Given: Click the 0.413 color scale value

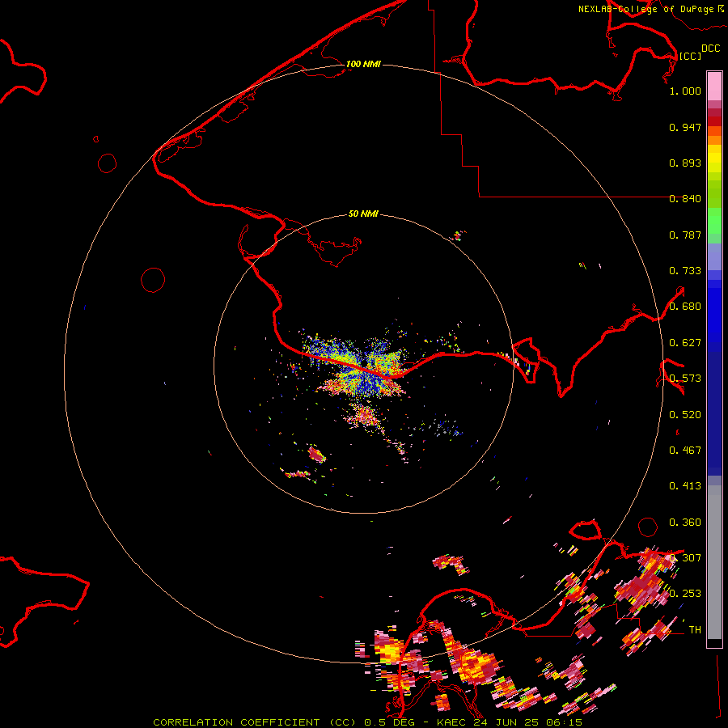Looking at the screenshot, I should point(685,486).
